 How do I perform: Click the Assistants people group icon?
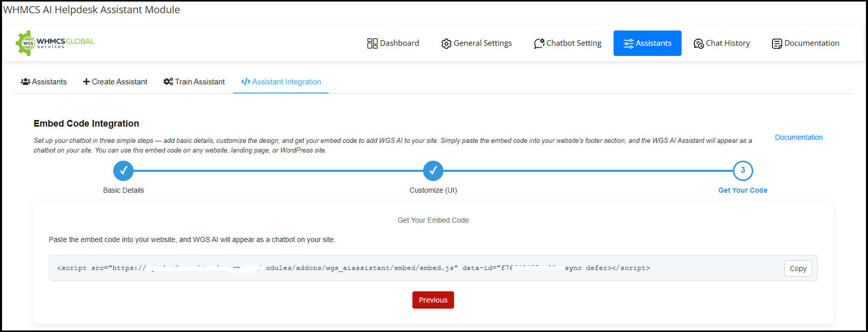point(25,82)
